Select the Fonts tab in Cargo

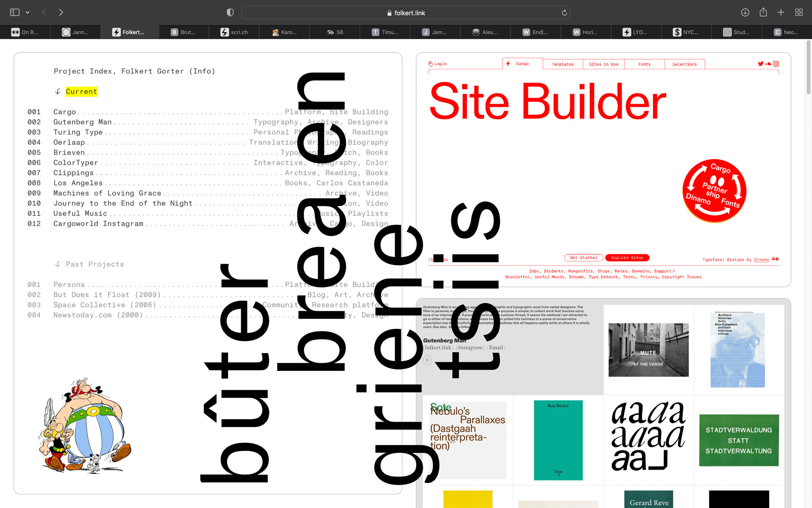[x=645, y=64]
